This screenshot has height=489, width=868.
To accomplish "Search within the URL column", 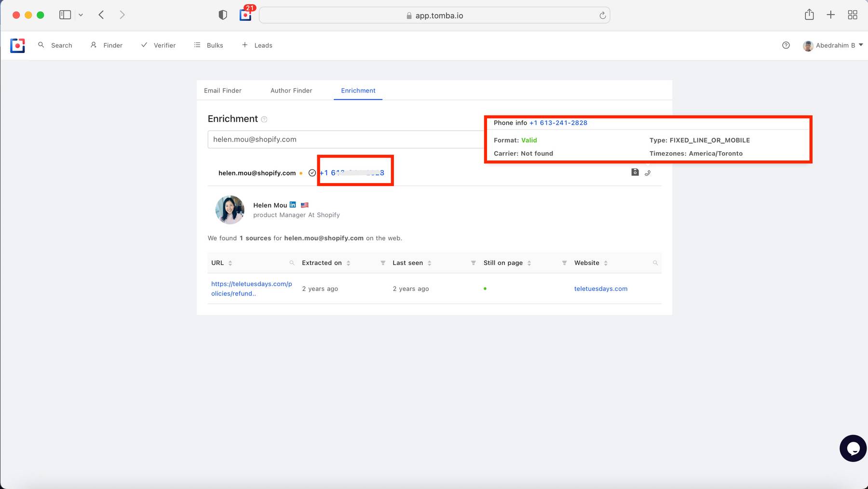I will pos(292,263).
